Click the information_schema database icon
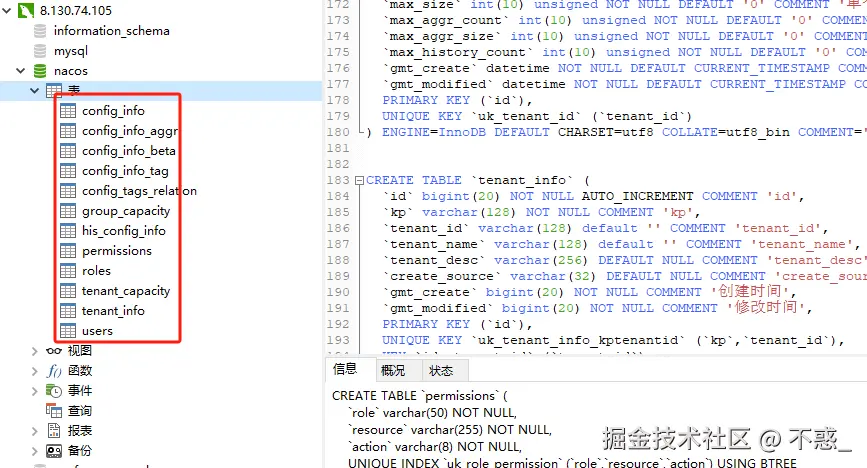 pyautogui.click(x=40, y=31)
